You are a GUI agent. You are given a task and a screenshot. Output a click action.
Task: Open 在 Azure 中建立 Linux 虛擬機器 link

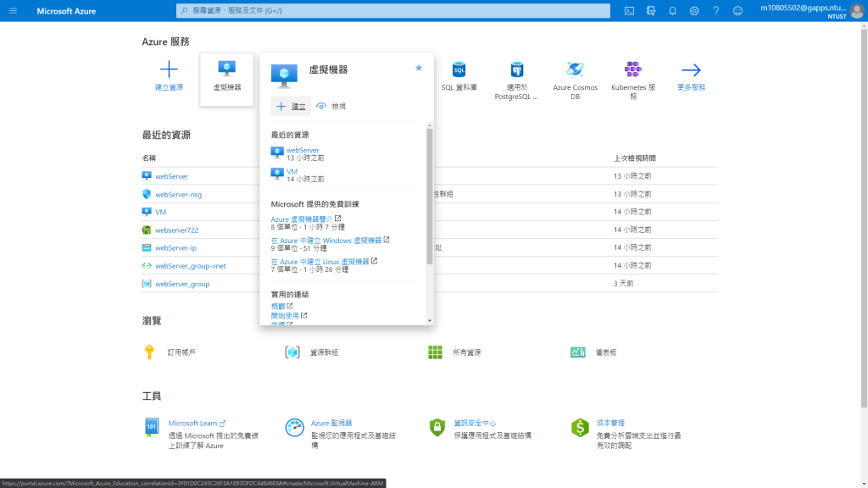pos(320,262)
